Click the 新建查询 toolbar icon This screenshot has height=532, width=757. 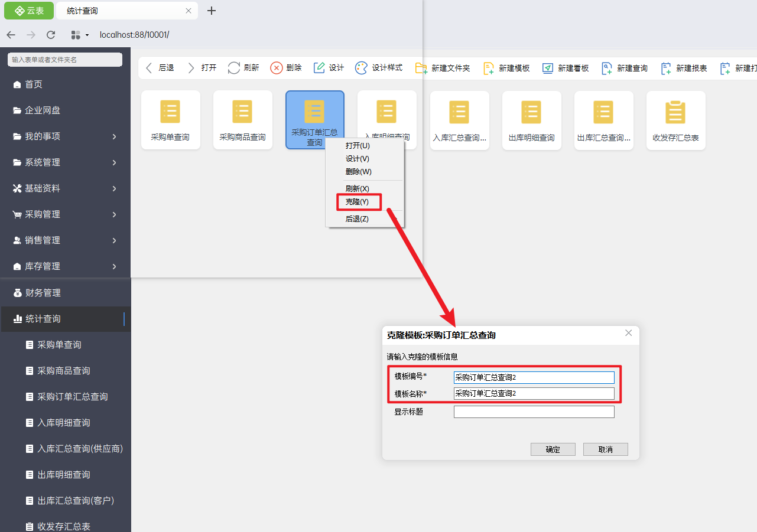pyautogui.click(x=607, y=68)
